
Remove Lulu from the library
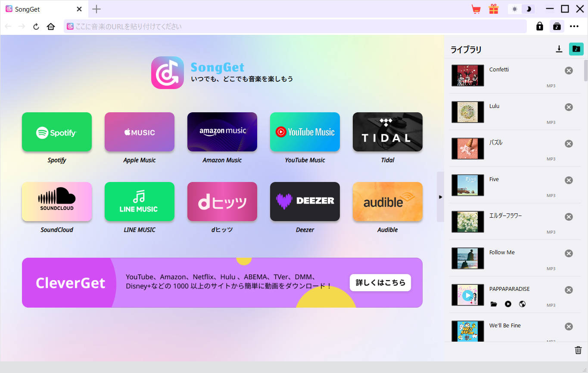tap(569, 107)
